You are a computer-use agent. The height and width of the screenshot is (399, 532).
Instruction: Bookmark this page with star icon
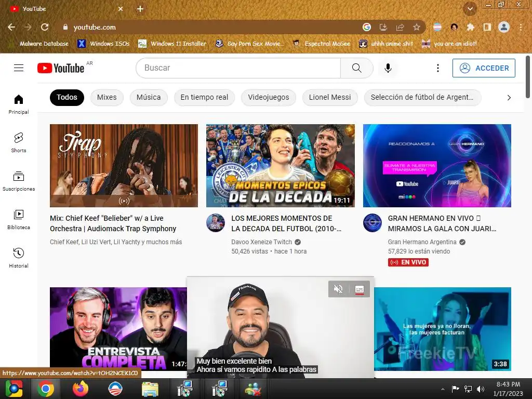[417, 27]
